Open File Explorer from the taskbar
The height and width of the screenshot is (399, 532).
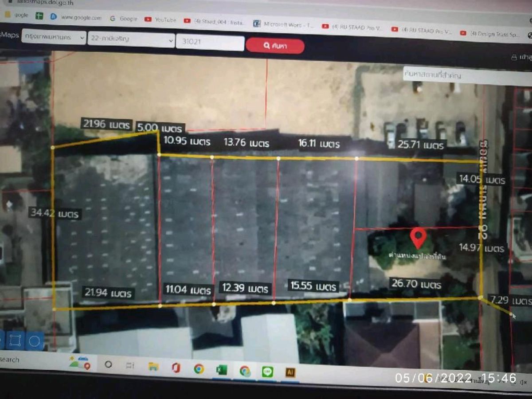pyautogui.click(x=153, y=367)
